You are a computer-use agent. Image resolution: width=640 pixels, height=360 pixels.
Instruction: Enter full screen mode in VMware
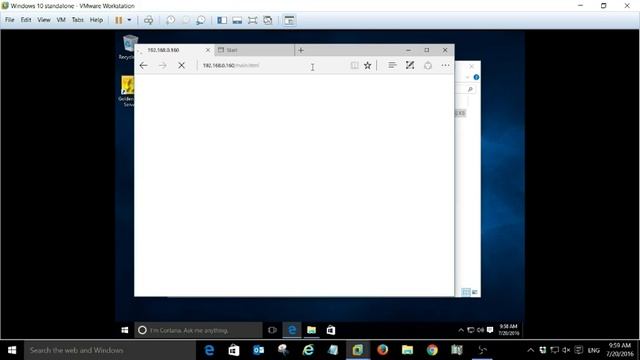(253, 20)
